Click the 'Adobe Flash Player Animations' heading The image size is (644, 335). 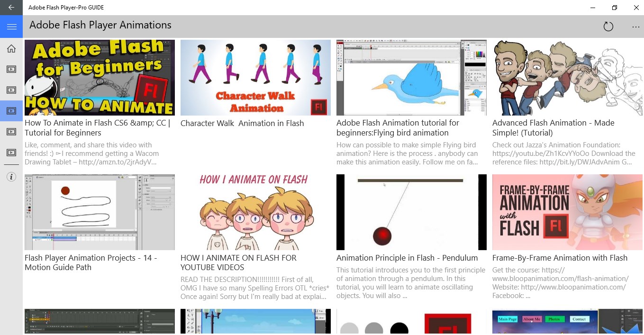pos(100,25)
